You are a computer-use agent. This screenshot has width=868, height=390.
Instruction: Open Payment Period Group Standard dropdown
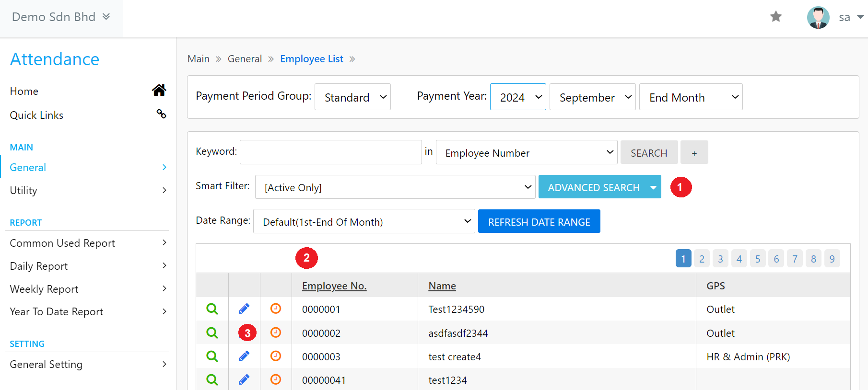point(352,97)
